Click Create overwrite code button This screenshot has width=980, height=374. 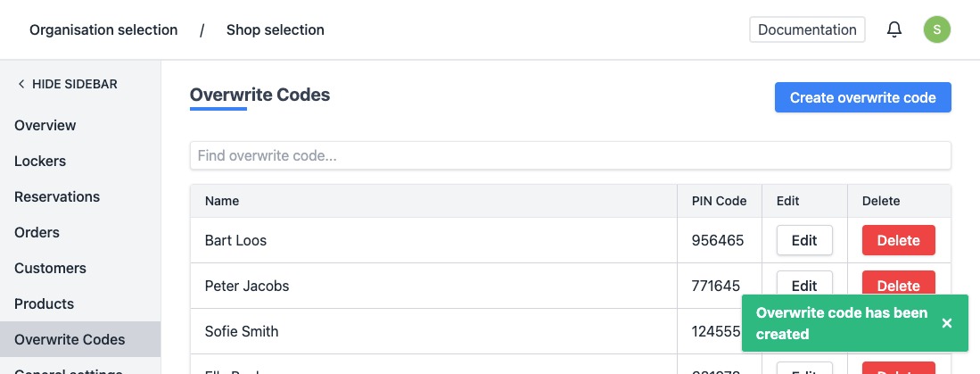click(x=862, y=97)
